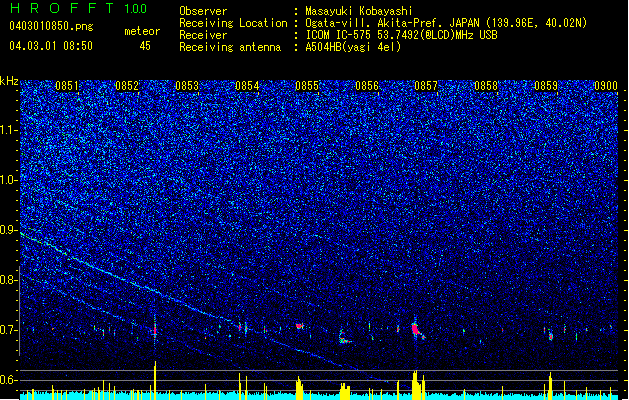
Task: Select the 0855 time marker
Action: click(307, 86)
